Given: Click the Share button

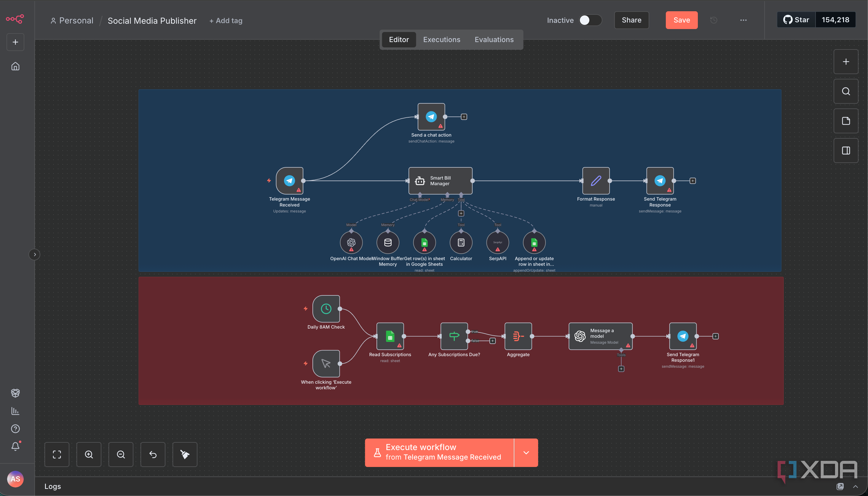Looking at the screenshot, I should coord(631,20).
